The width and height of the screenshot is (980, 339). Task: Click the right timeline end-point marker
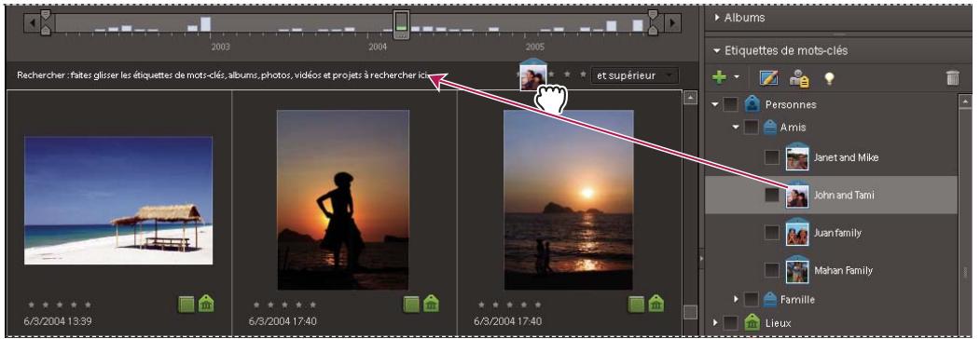pos(653,22)
